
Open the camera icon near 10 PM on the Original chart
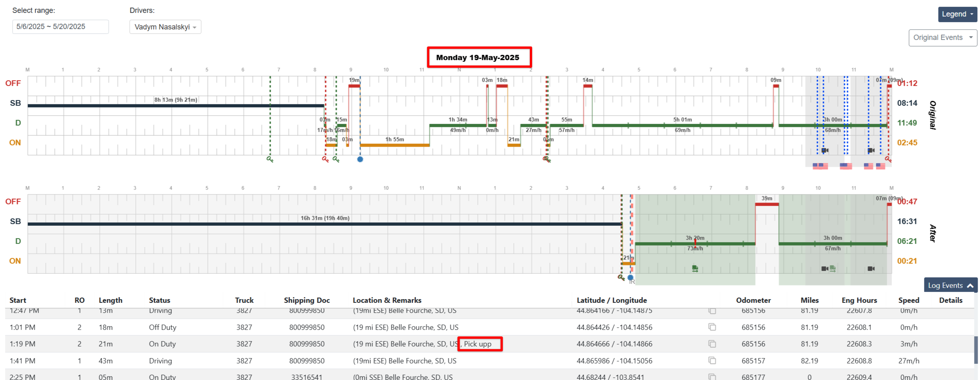825,150
